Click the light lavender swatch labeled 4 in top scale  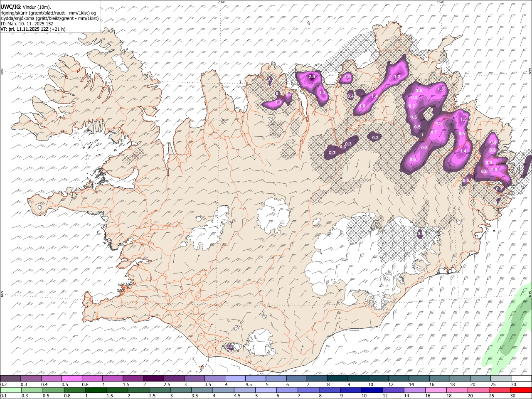[235, 379]
